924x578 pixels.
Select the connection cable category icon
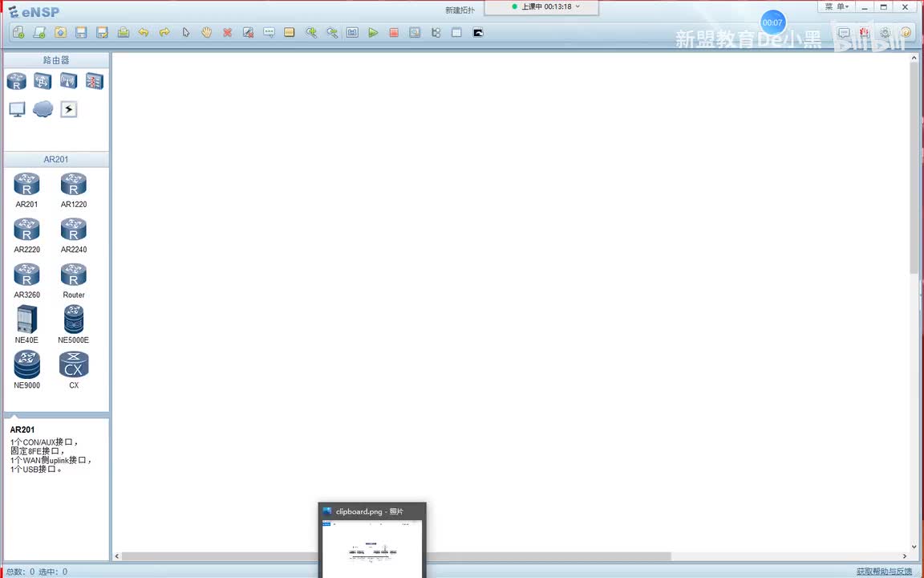tap(68, 109)
